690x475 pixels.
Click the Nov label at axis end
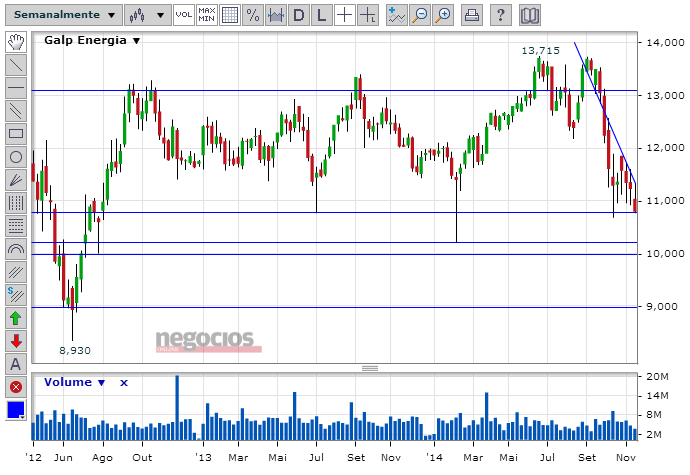(626, 457)
